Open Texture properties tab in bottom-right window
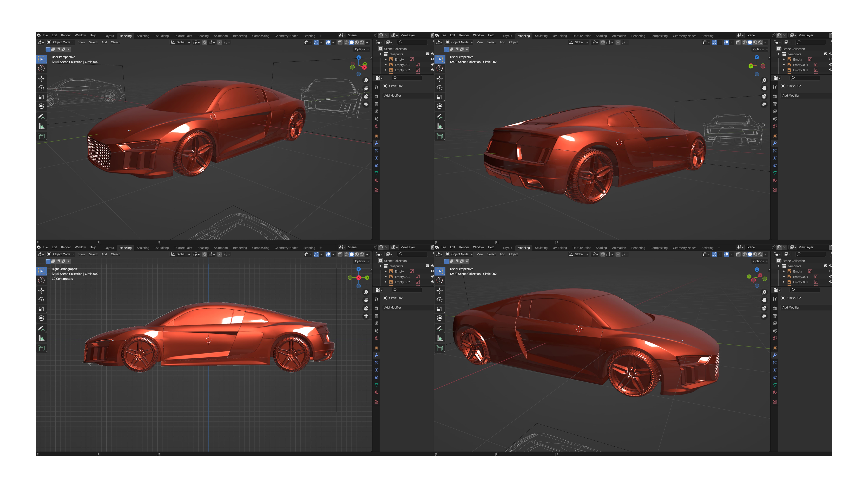 point(775,402)
